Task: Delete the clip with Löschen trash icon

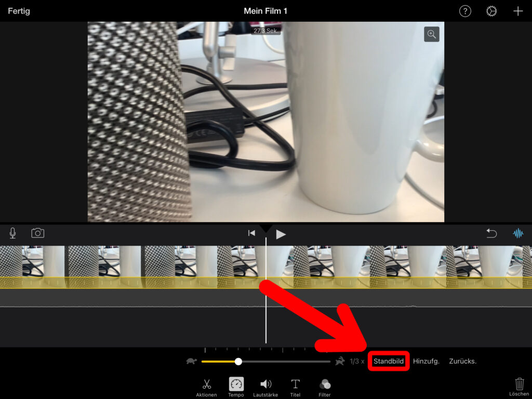Action: [x=519, y=387]
